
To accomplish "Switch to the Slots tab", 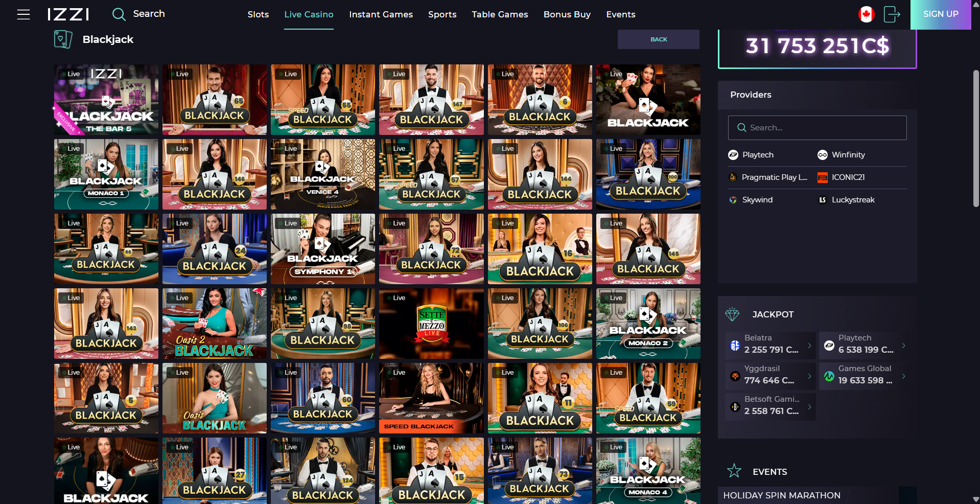I will 258,14.
